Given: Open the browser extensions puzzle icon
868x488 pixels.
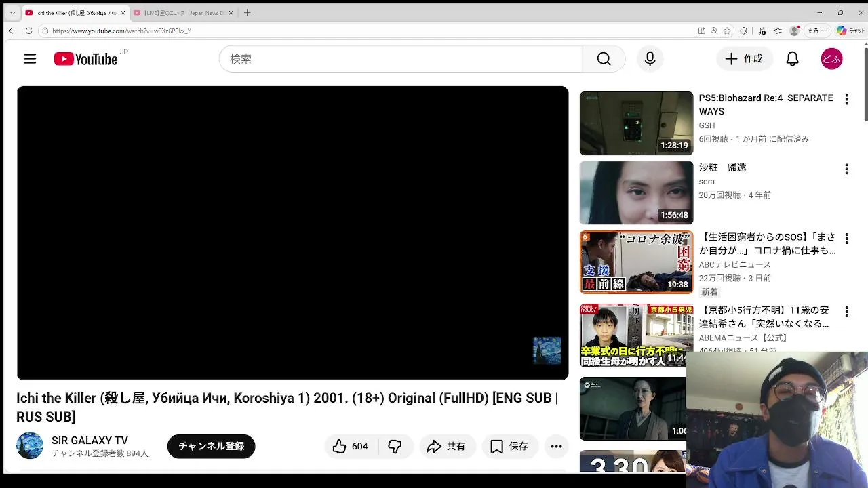Looking at the screenshot, I should pos(743,30).
